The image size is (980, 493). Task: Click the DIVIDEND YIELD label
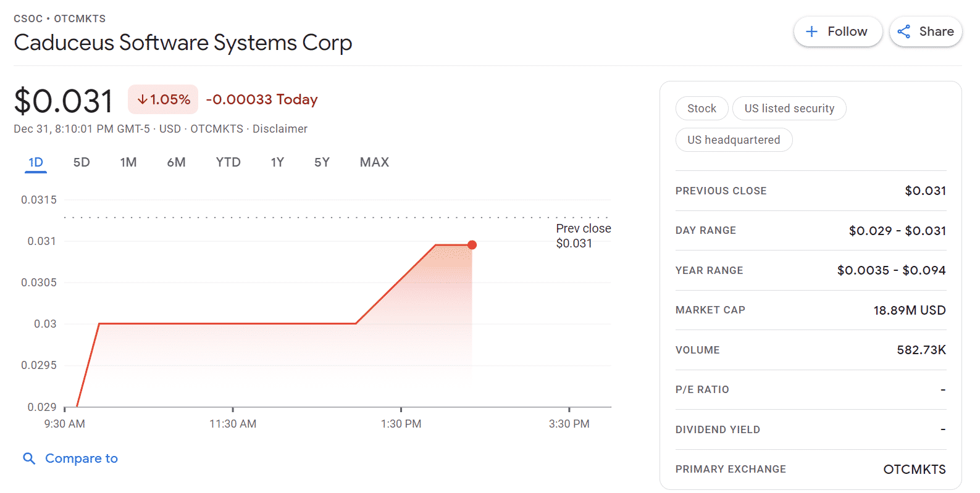click(x=718, y=430)
